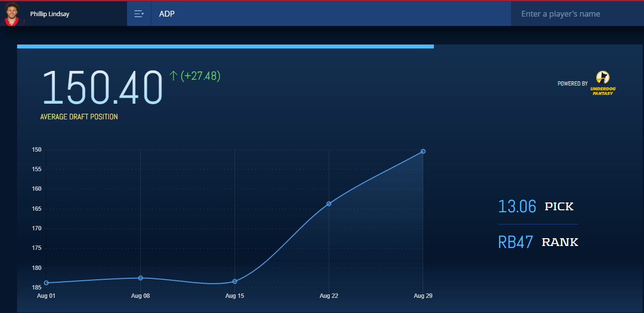The height and width of the screenshot is (313, 644).
Task: Click the 13.06 pick value
Action: (x=517, y=206)
